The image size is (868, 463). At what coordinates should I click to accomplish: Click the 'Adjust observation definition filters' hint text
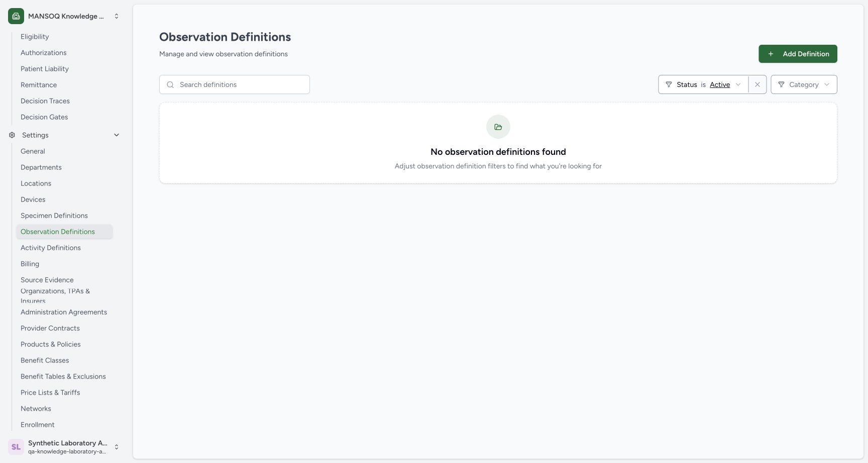pos(498,166)
